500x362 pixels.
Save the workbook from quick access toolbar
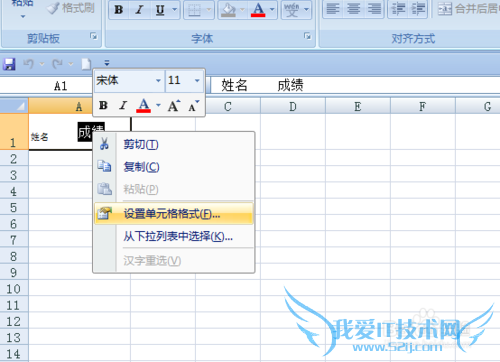pyautogui.click(x=9, y=64)
